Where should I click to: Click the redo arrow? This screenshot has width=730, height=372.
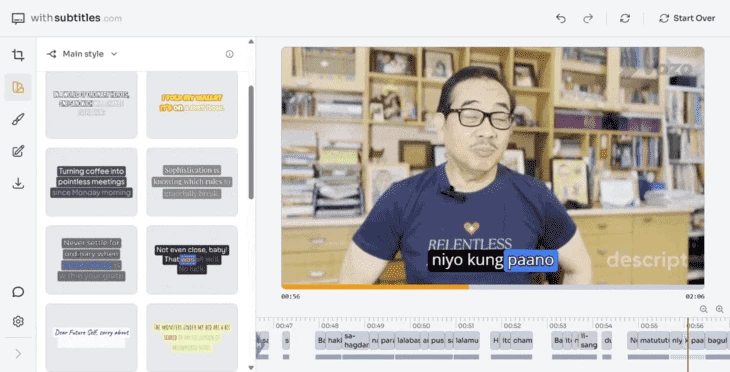tap(588, 18)
